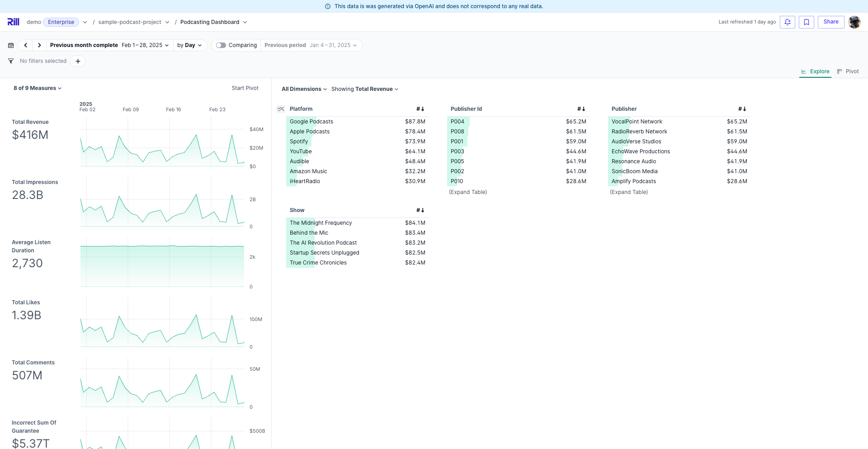Open the alerts bell icon
Viewport: 868px width, 449px height.
(787, 22)
